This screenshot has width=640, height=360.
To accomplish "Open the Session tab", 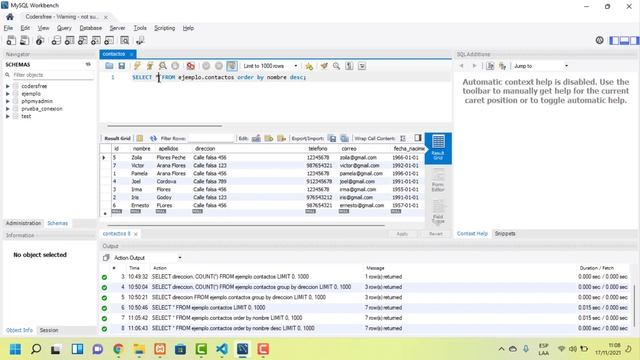I will 49,330.
